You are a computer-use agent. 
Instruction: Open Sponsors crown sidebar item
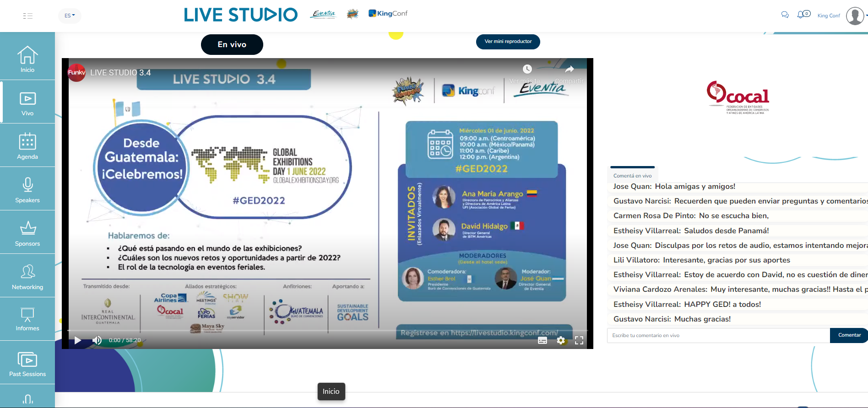tap(27, 233)
